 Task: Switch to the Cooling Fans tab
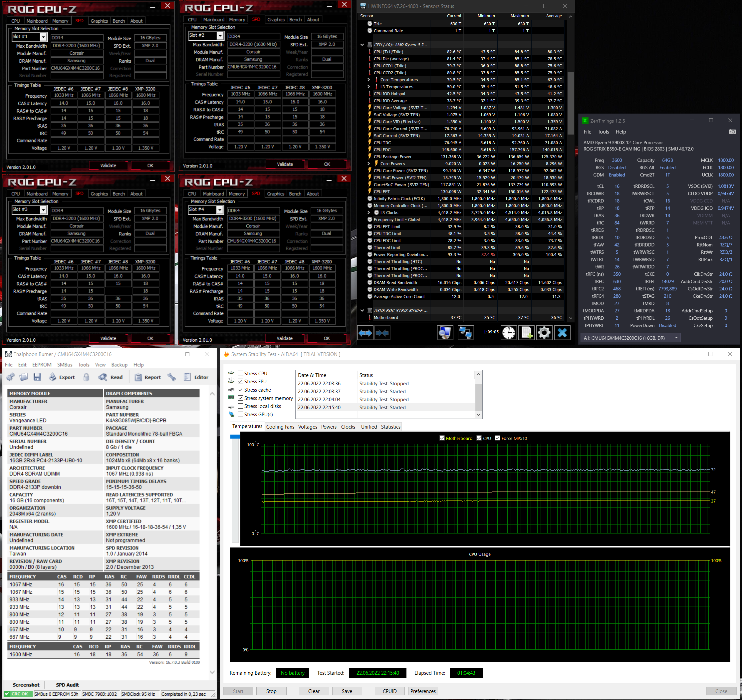(x=280, y=427)
